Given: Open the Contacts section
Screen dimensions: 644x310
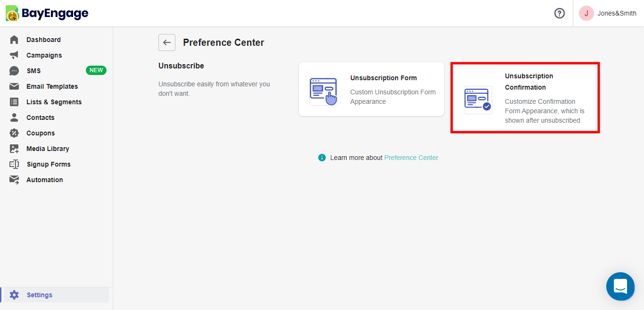Looking at the screenshot, I should 40,117.
